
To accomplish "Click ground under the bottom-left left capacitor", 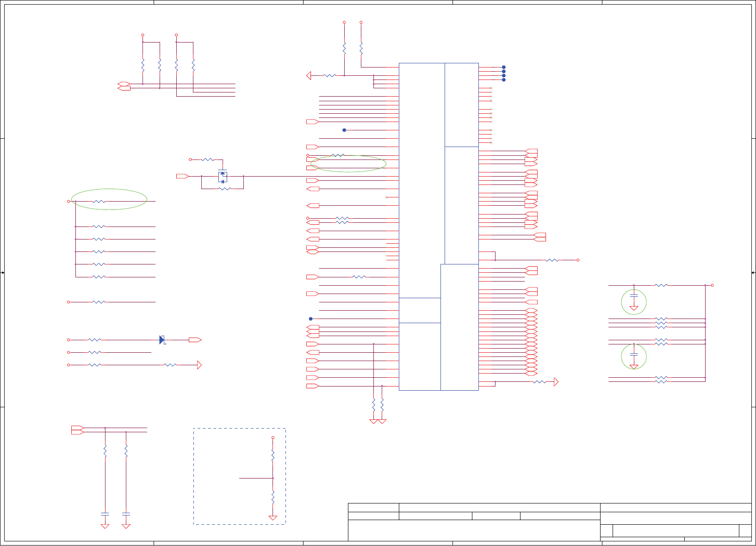I will [105, 526].
